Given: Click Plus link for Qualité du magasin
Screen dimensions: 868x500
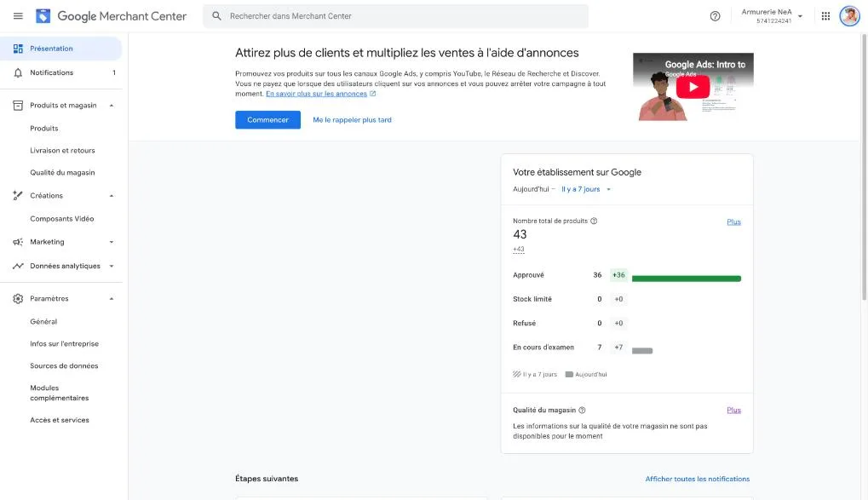Looking at the screenshot, I should (x=733, y=411).
